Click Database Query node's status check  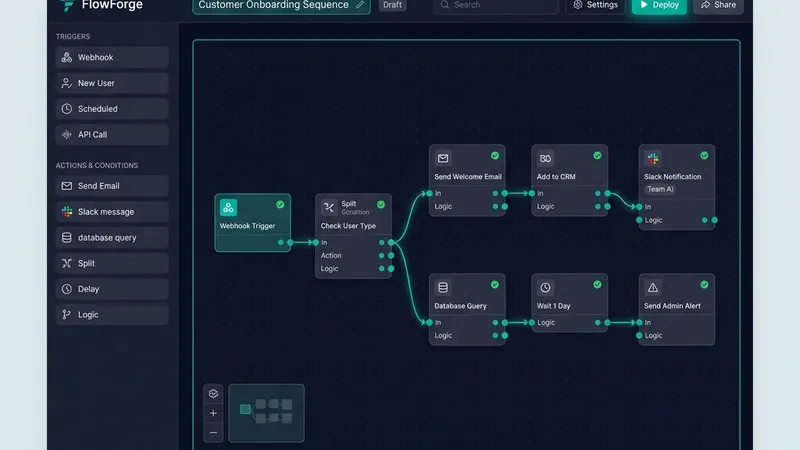(495, 285)
